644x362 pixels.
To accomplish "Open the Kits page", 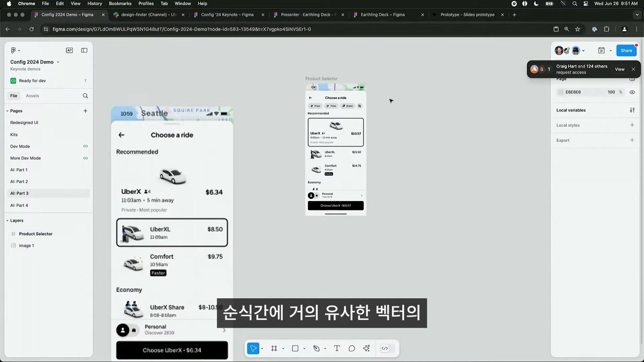I will [14, 135].
